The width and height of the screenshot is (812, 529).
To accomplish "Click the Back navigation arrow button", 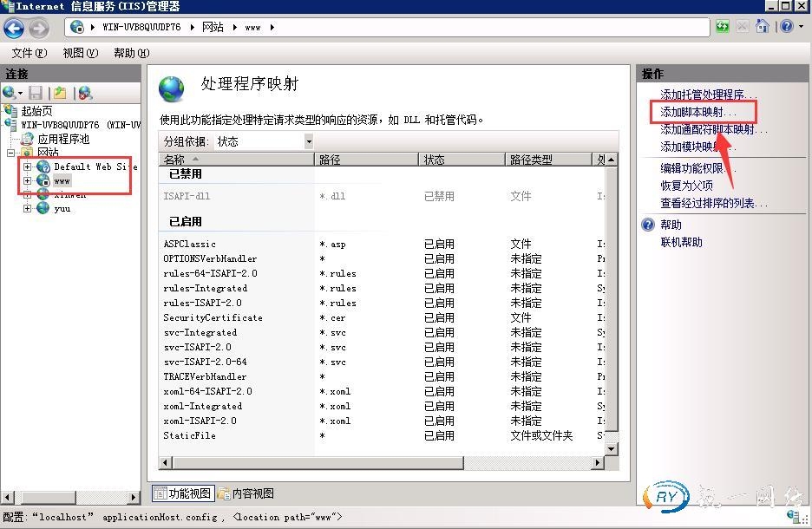I will [x=14, y=28].
